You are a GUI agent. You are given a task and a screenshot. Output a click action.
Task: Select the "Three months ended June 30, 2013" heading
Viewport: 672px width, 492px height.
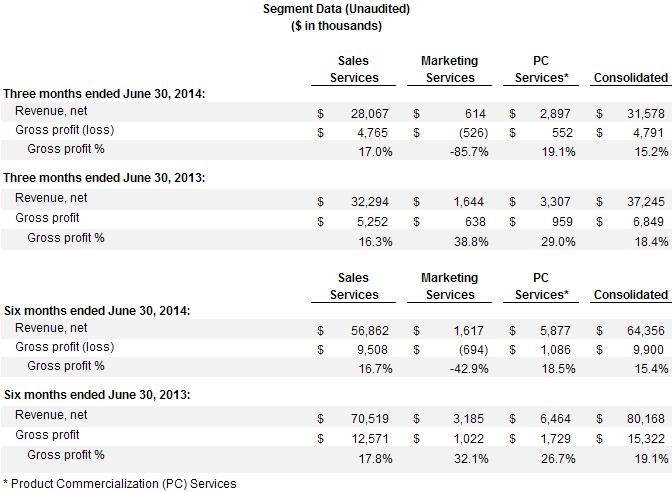pyautogui.click(x=103, y=180)
